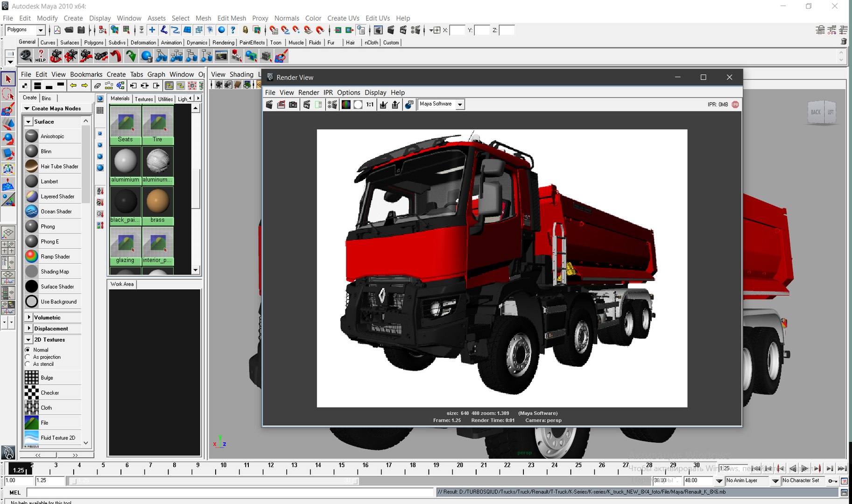
Task: Click the Checker texture create button
Action: pos(52,392)
